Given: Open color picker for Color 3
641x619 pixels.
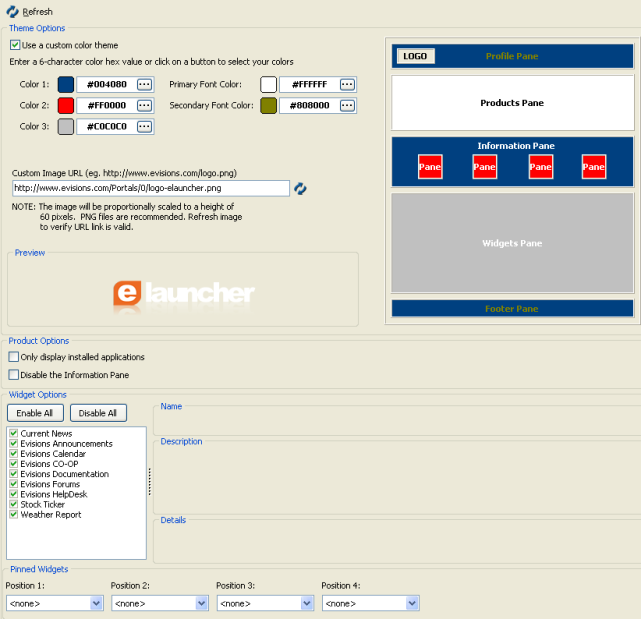Looking at the screenshot, I should pos(144,127).
